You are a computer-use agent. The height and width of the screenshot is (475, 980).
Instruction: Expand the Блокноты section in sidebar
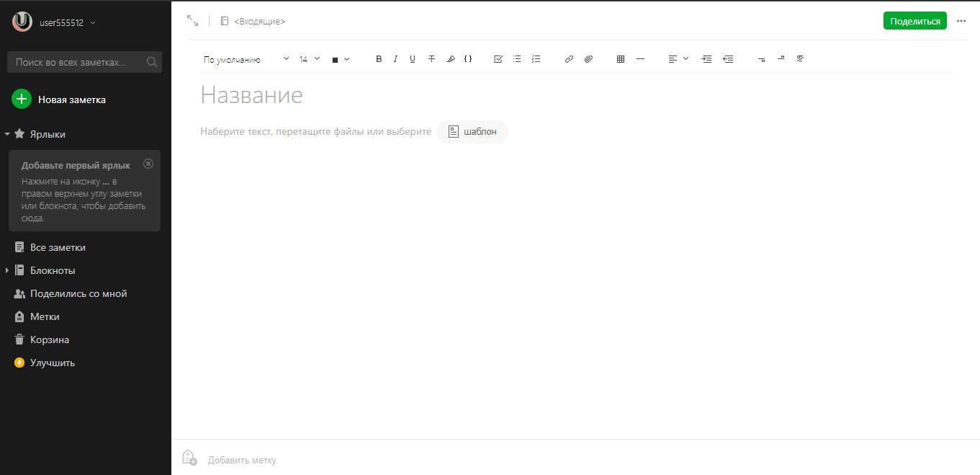[7, 270]
